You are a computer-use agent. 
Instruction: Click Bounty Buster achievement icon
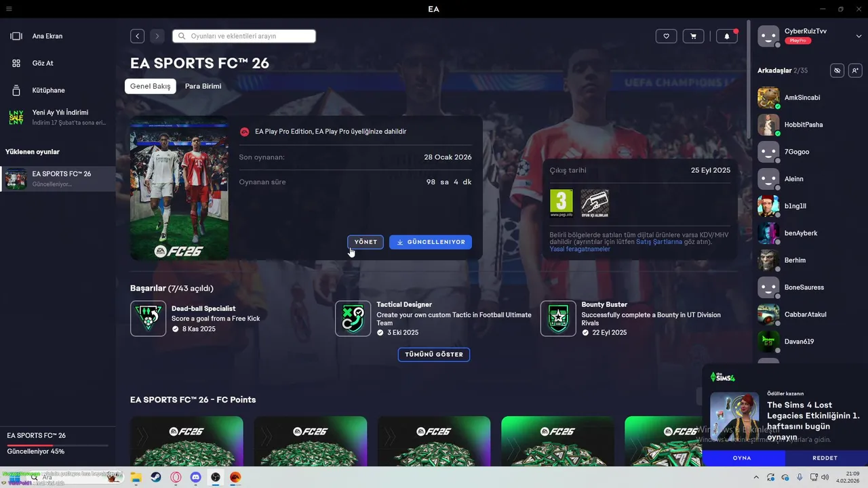pos(558,319)
